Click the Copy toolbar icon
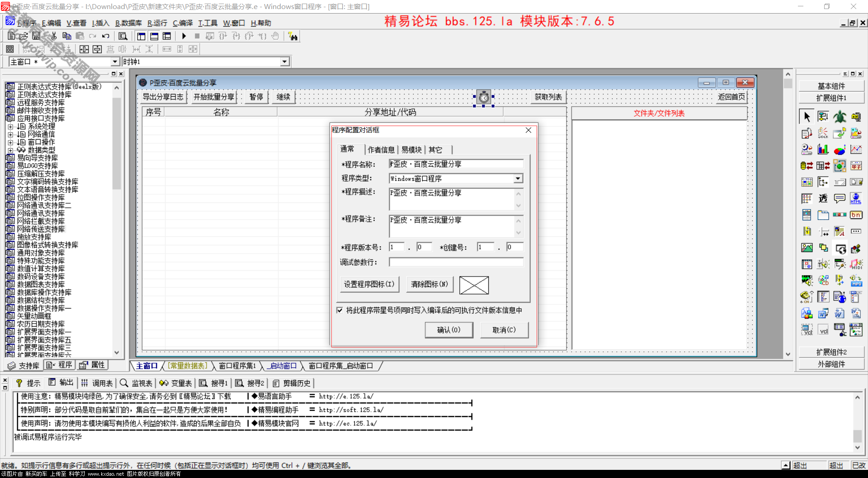 pyautogui.click(x=67, y=36)
